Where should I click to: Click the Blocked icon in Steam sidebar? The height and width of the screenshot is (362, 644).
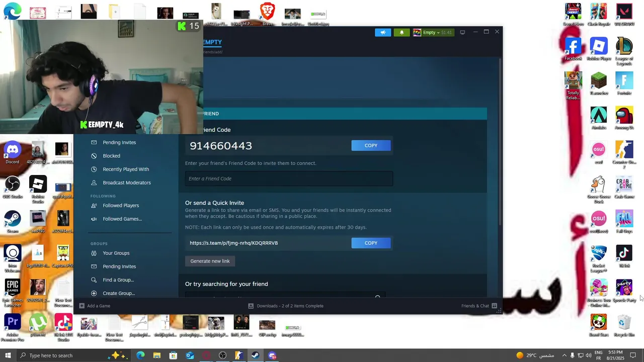coord(94,156)
